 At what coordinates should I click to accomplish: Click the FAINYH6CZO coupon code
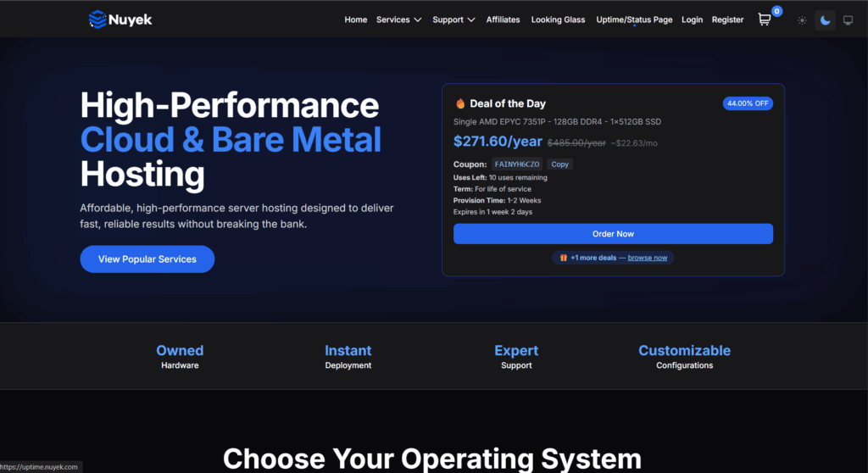click(x=516, y=164)
